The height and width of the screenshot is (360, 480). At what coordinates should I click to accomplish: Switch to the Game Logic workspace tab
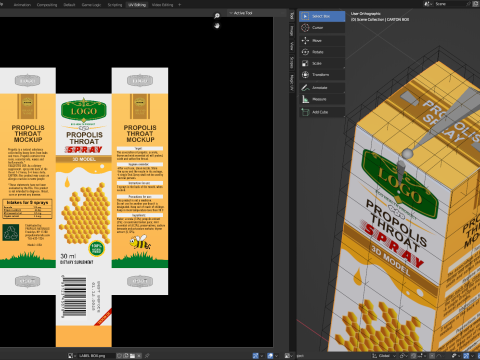(91, 5)
